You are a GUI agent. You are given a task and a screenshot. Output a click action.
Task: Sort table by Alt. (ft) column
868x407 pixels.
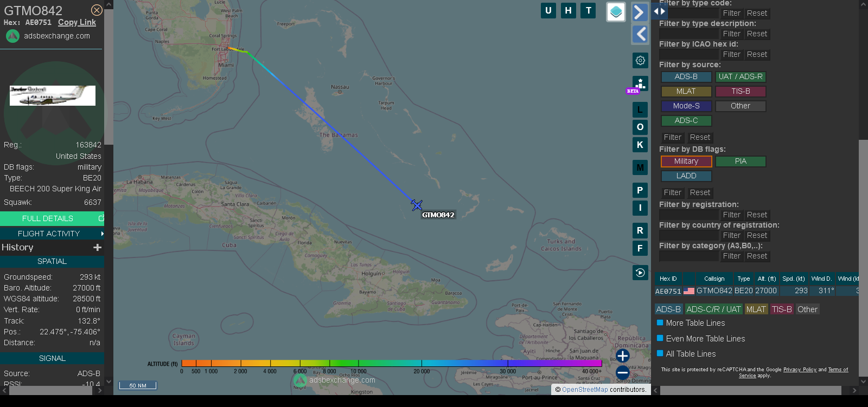point(767,279)
